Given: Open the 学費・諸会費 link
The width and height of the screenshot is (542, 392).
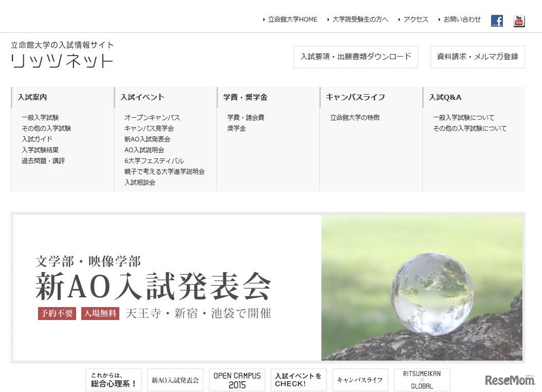Looking at the screenshot, I should (x=246, y=117).
